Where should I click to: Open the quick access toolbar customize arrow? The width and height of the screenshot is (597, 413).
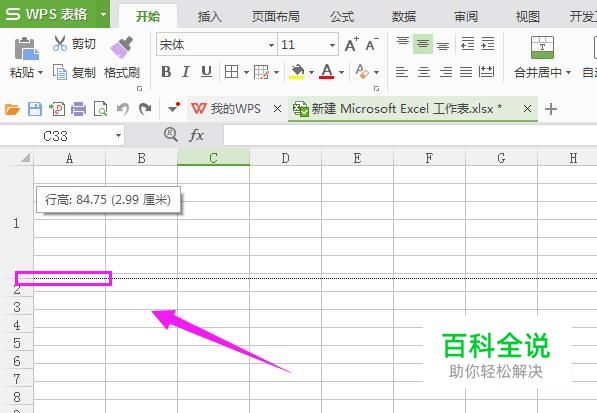pyautogui.click(x=174, y=108)
